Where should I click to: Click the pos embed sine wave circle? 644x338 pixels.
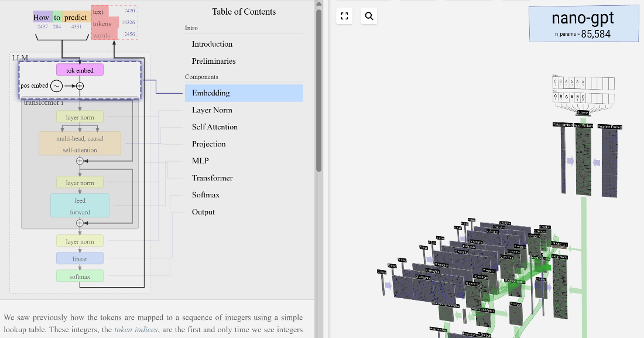pyautogui.click(x=56, y=86)
